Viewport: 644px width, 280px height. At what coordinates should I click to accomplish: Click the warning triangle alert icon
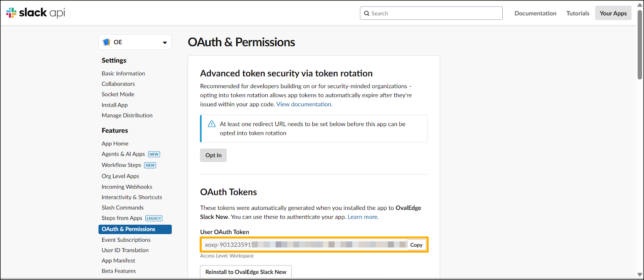coord(212,124)
